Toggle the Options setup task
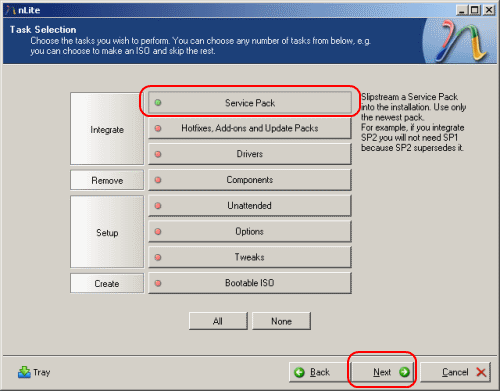Screen dimensions: 500x391 click(x=250, y=231)
